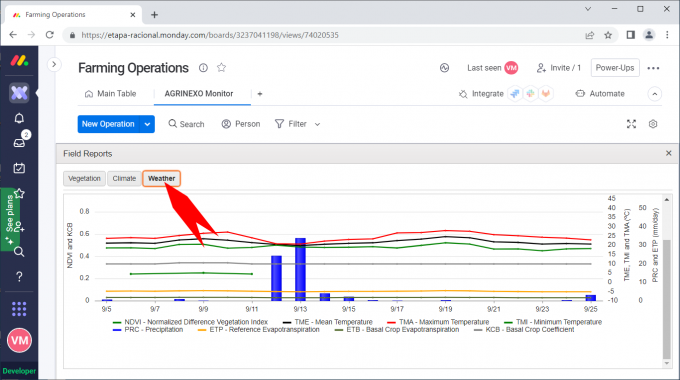The width and height of the screenshot is (680, 380).
Task: Toggle PRC Precipitation legend entry
Action: [x=148, y=330]
